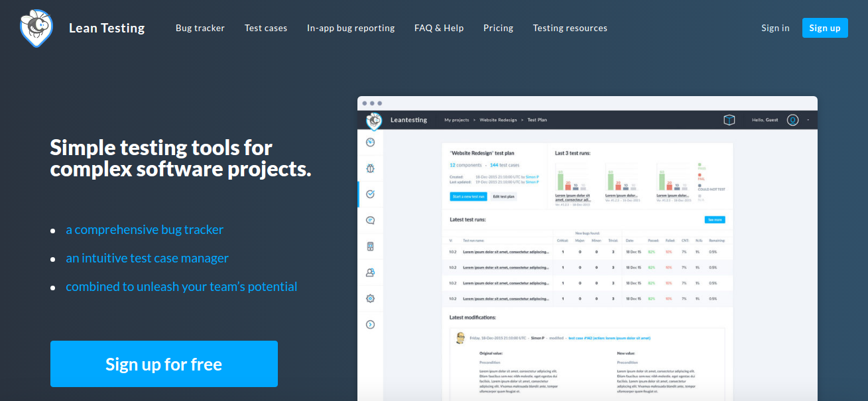Select the test cases checkmark sidebar icon
The height and width of the screenshot is (401, 868).
(370, 194)
